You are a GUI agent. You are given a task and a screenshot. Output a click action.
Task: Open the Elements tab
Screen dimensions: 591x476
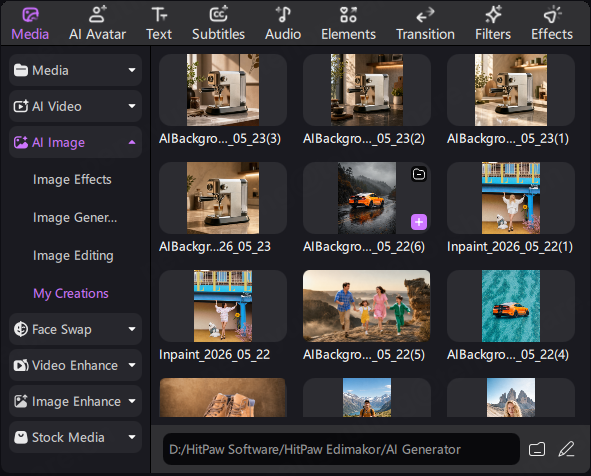click(349, 24)
